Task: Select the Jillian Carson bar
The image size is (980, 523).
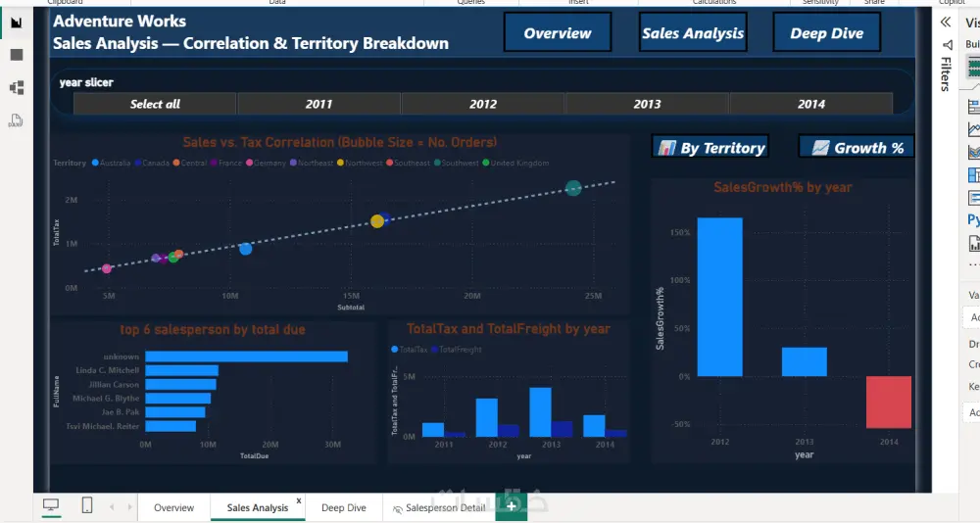Action: [180, 384]
